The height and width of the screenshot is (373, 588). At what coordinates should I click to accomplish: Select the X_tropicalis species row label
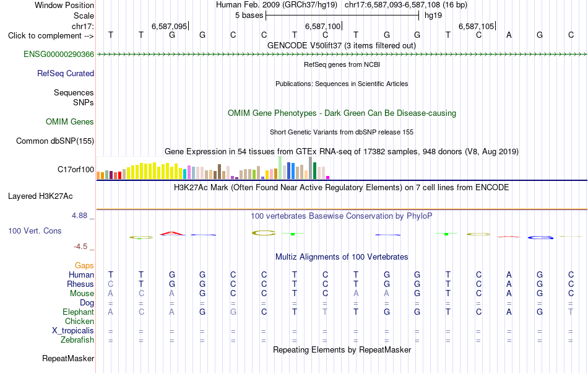(x=73, y=331)
